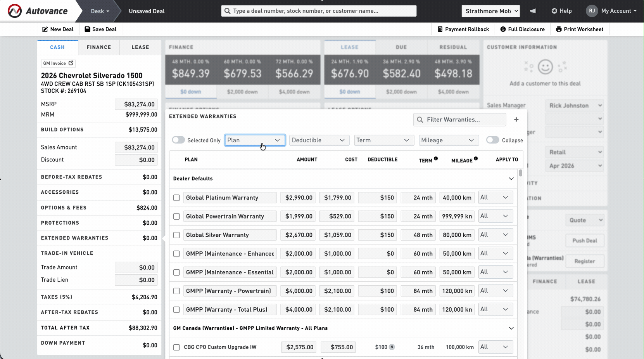Click the N badge beside $100 deductible
Viewport: 644px width, 359px height.
[392, 347]
